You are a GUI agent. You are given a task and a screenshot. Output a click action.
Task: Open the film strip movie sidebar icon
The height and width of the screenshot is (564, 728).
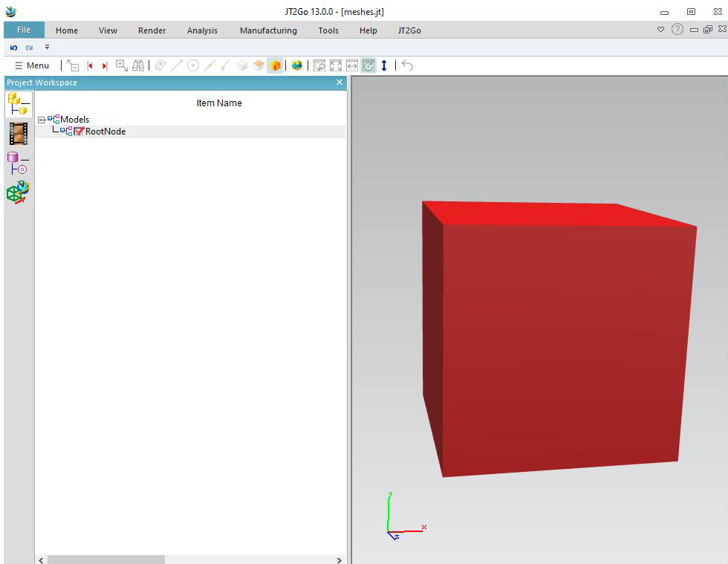[x=19, y=134]
